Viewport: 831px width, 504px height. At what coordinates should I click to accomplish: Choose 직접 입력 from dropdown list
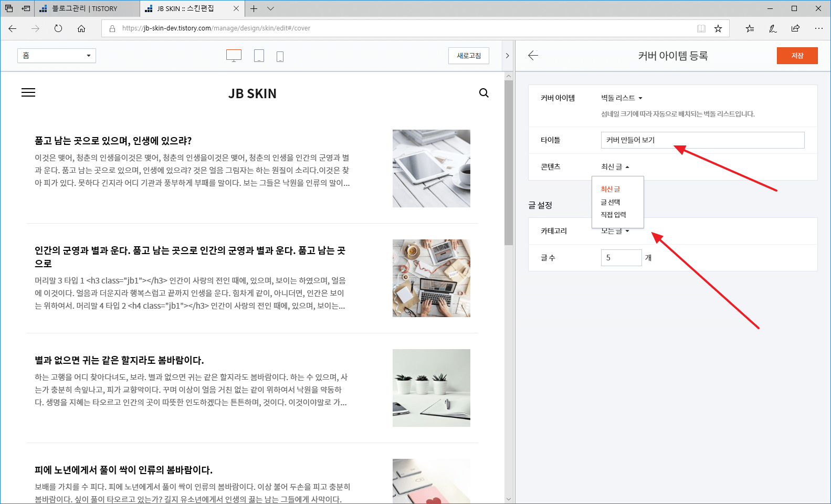pos(613,215)
